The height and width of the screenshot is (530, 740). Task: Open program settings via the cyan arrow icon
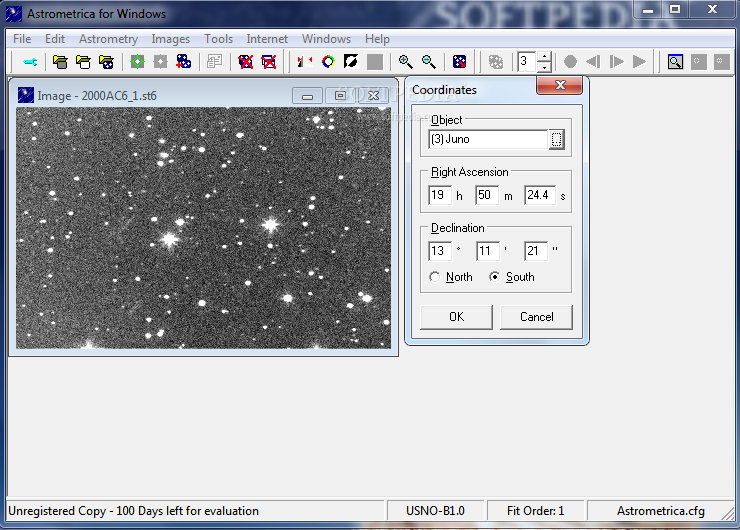coord(30,62)
